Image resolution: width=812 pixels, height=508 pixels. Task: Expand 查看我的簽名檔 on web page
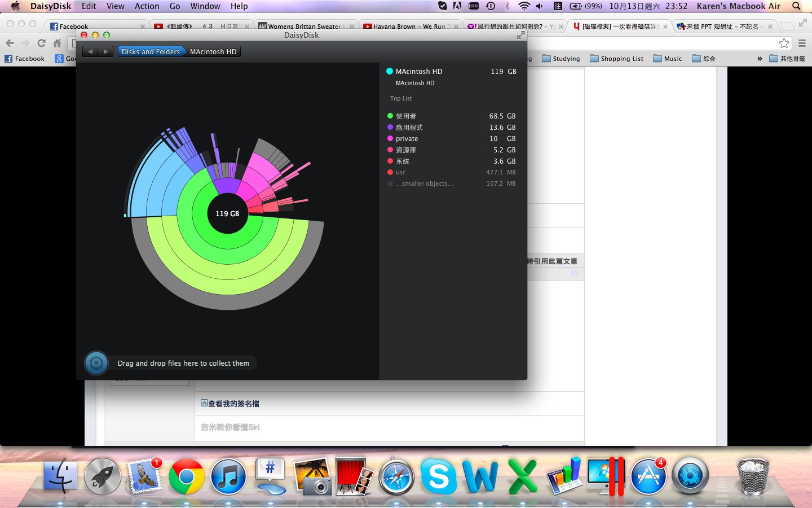pos(230,404)
